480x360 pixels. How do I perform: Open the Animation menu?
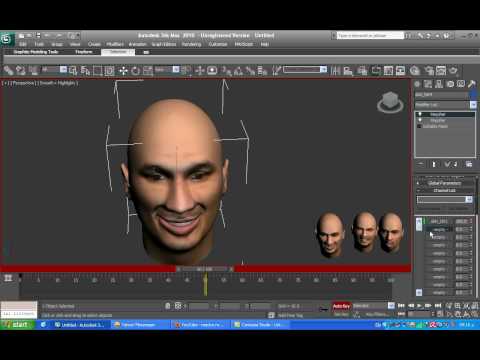click(x=137, y=44)
